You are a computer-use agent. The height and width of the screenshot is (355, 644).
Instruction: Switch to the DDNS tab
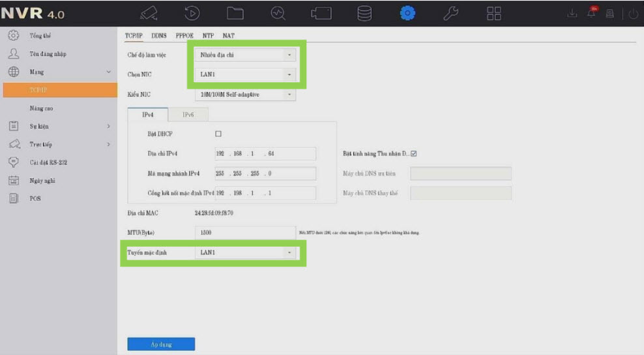pyautogui.click(x=158, y=35)
